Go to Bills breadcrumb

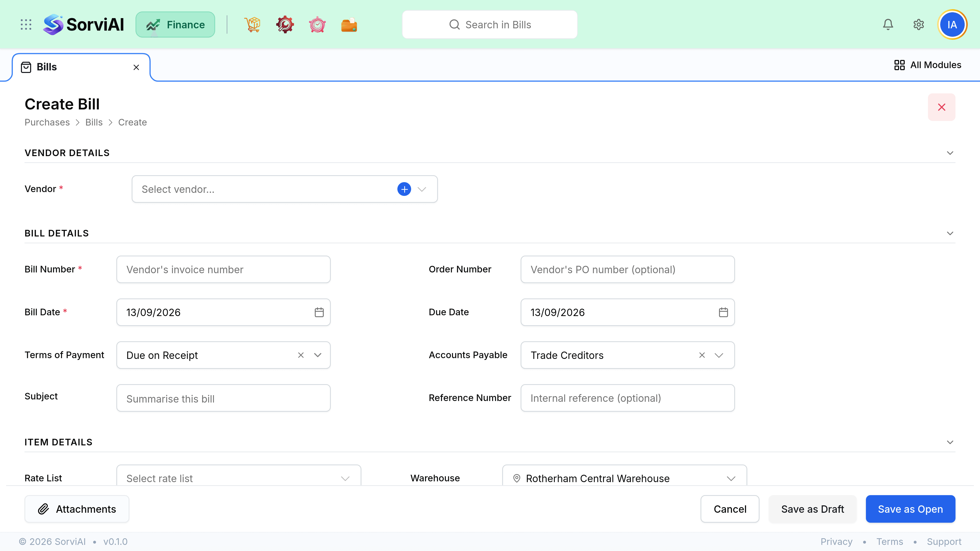pyautogui.click(x=94, y=122)
